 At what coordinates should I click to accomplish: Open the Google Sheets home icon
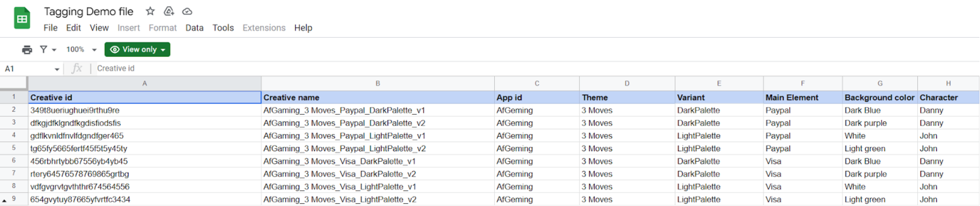pyautogui.click(x=22, y=19)
